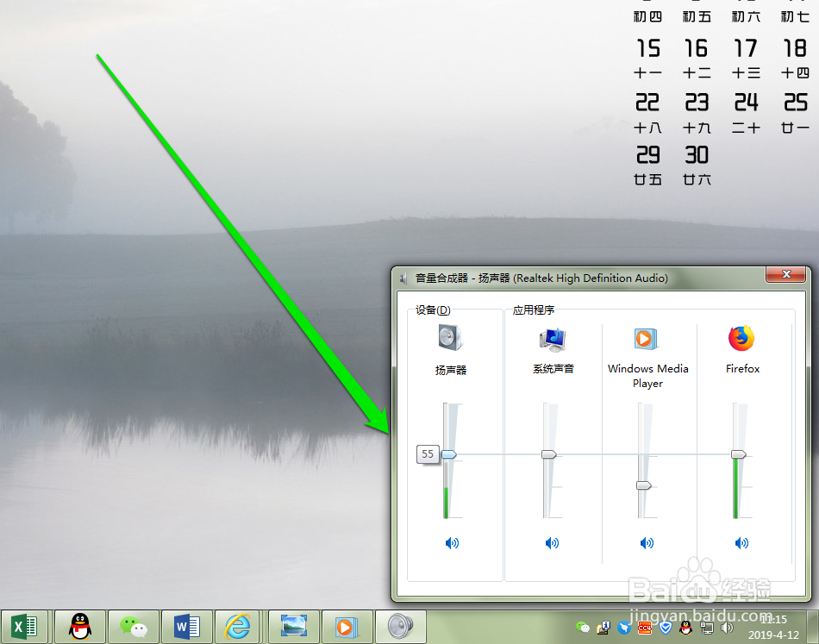Click the Firefox icon in the volume mixer
The width and height of the screenshot is (819, 644).
(741, 339)
